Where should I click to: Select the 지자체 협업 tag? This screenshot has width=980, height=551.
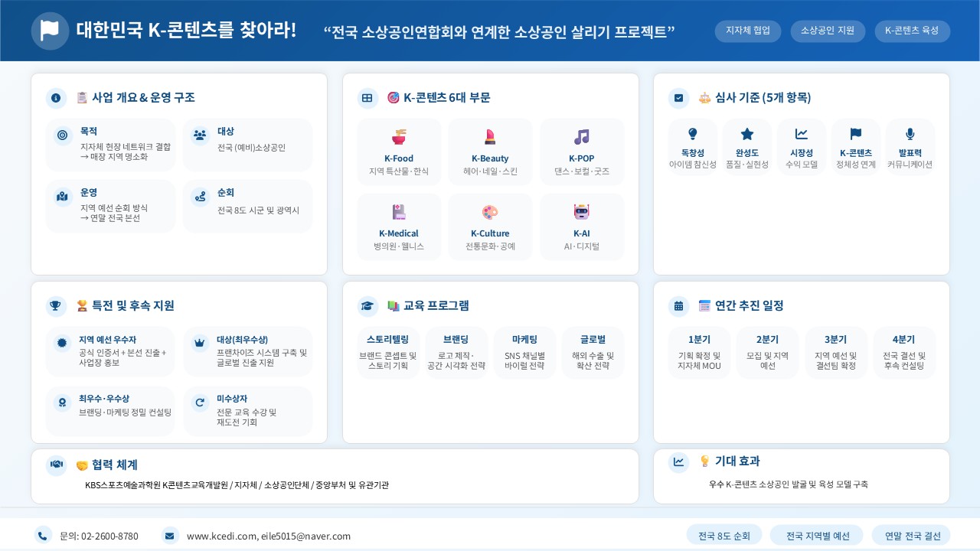748,31
